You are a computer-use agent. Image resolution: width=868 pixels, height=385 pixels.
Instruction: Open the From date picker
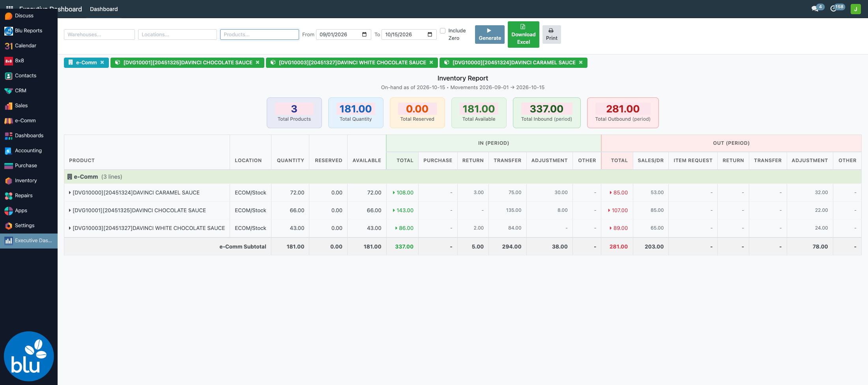tap(364, 35)
